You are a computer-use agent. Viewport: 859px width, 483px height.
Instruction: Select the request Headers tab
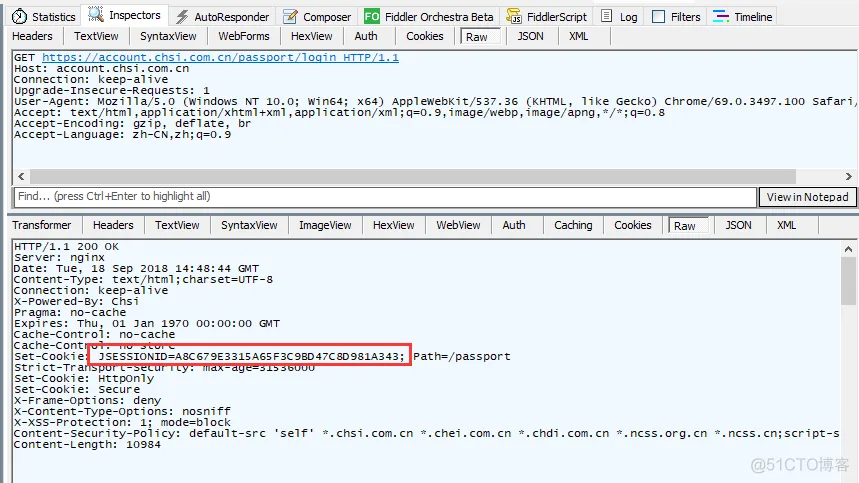click(32, 36)
